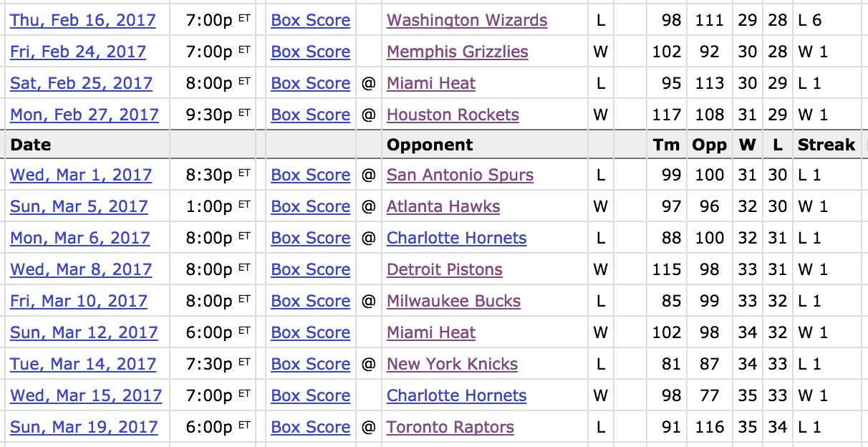Sort by the Date column header
This screenshot has height=447, width=868.
31,145
